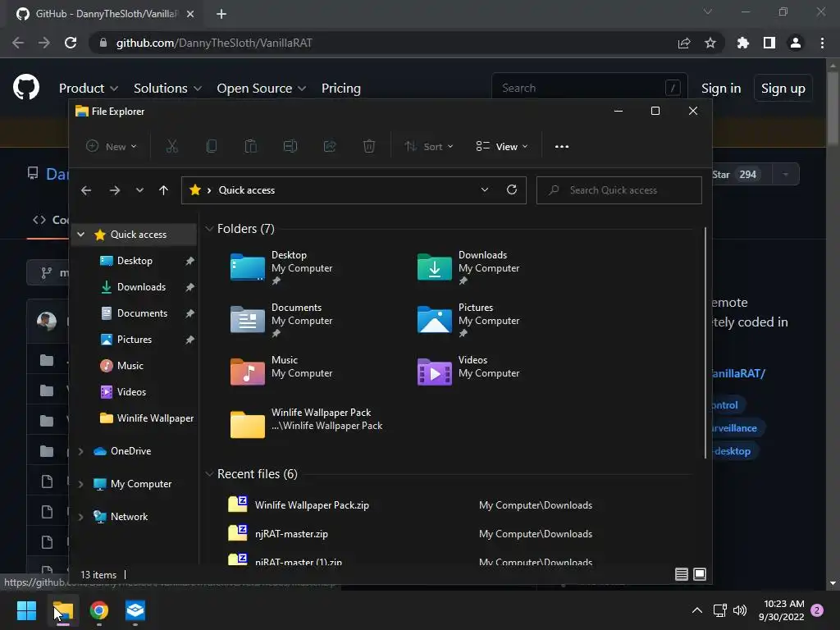Click the Search Quick access field
This screenshot has width=840, height=630.
[619, 190]
